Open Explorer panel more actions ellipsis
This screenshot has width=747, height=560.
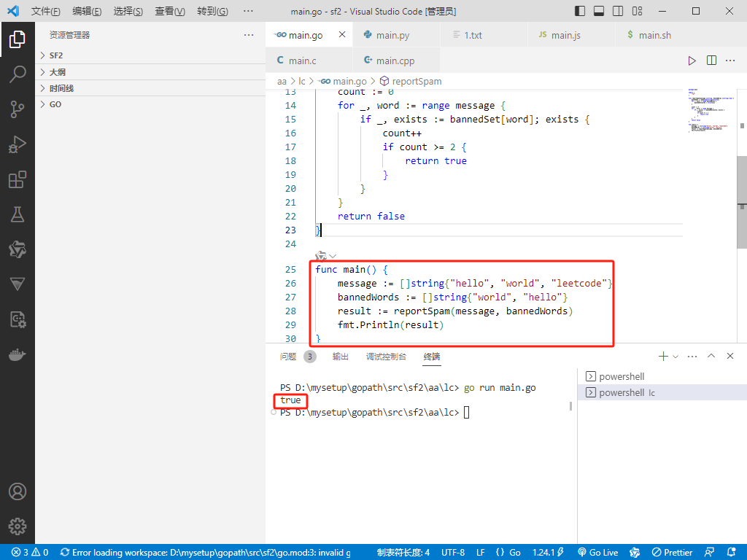249,35
